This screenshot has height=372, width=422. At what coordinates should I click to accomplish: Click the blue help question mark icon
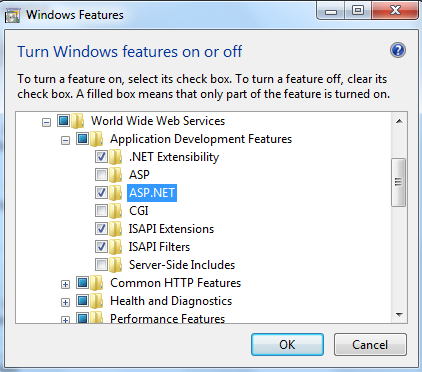click(x=398, y=50)
